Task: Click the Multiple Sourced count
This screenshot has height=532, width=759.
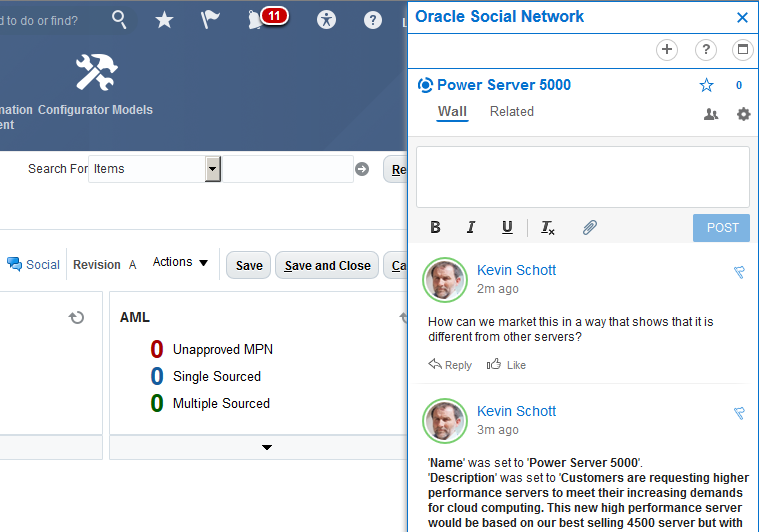Action: [157, 403]
